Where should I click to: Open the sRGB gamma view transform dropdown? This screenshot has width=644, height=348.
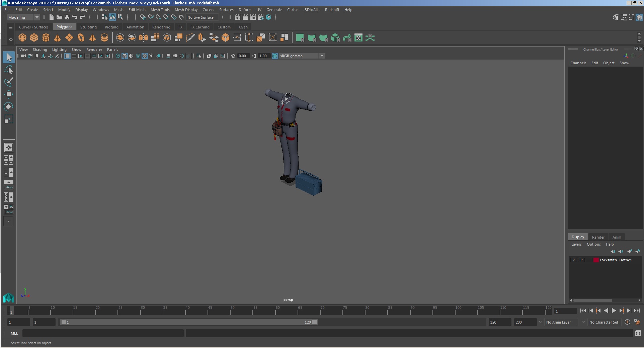pos(302,56)
